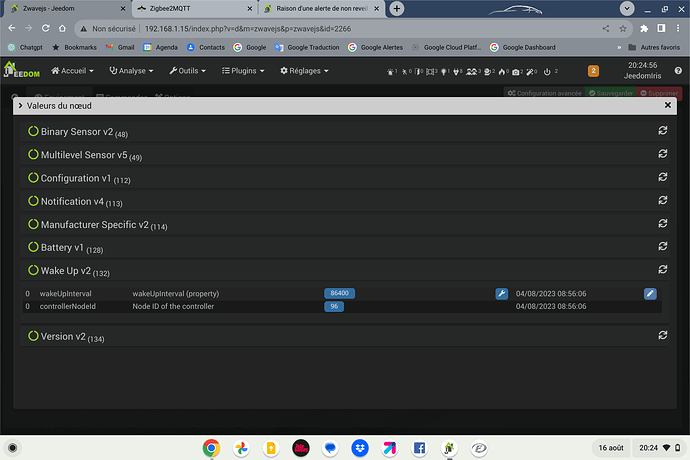Open the Réglages menu
690x460 pixels.
[x=304, y=71]
